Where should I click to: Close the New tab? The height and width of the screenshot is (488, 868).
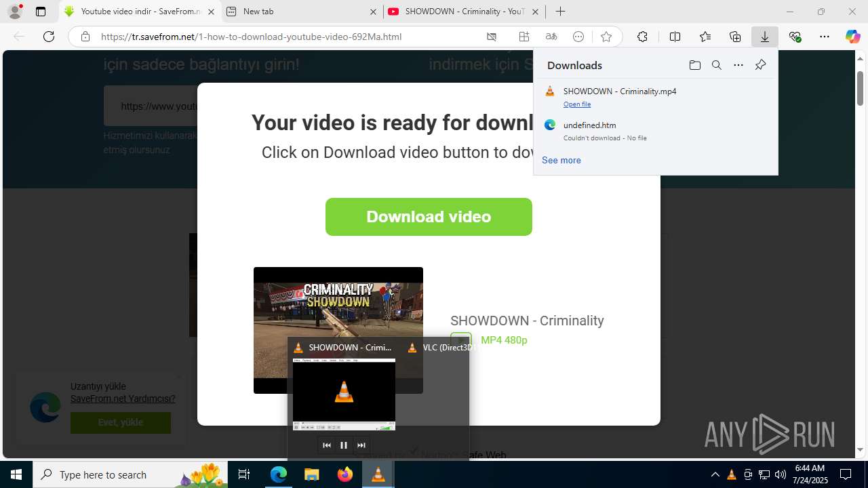click(374, 12)
